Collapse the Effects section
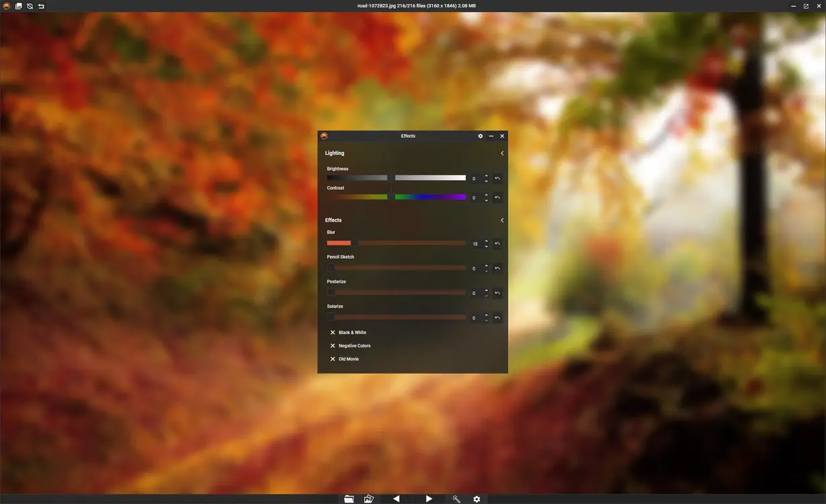This screenshot has width=826, height=504. click(x=501, y=220)
